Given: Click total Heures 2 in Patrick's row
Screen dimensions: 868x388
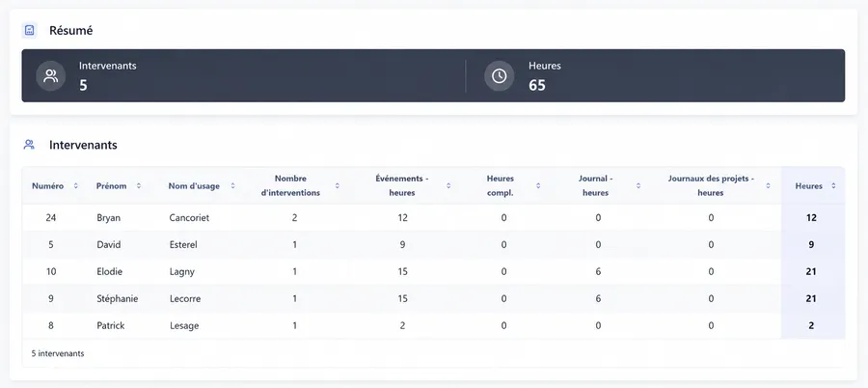Looking at the screenshot, I should tap(811, 325).
